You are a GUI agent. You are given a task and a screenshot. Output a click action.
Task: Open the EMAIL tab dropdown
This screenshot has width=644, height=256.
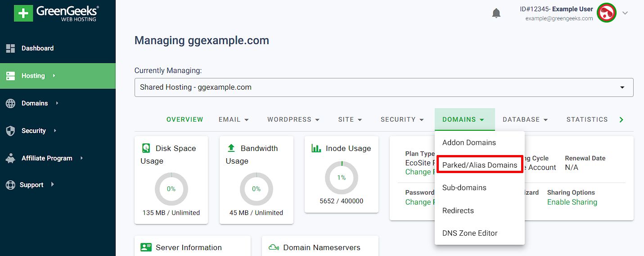pyautogui.click(x=234, y=119)
